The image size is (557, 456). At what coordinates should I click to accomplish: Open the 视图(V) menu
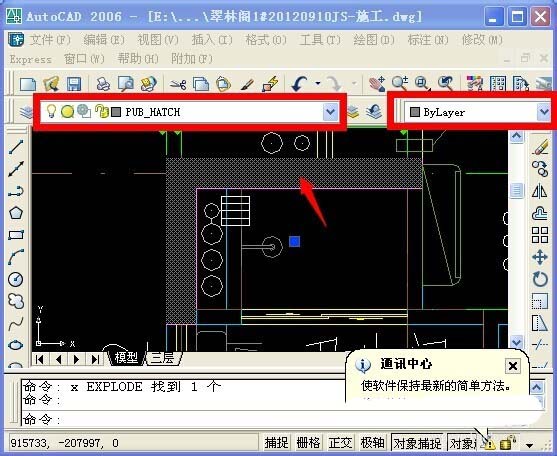pos(158,40)
